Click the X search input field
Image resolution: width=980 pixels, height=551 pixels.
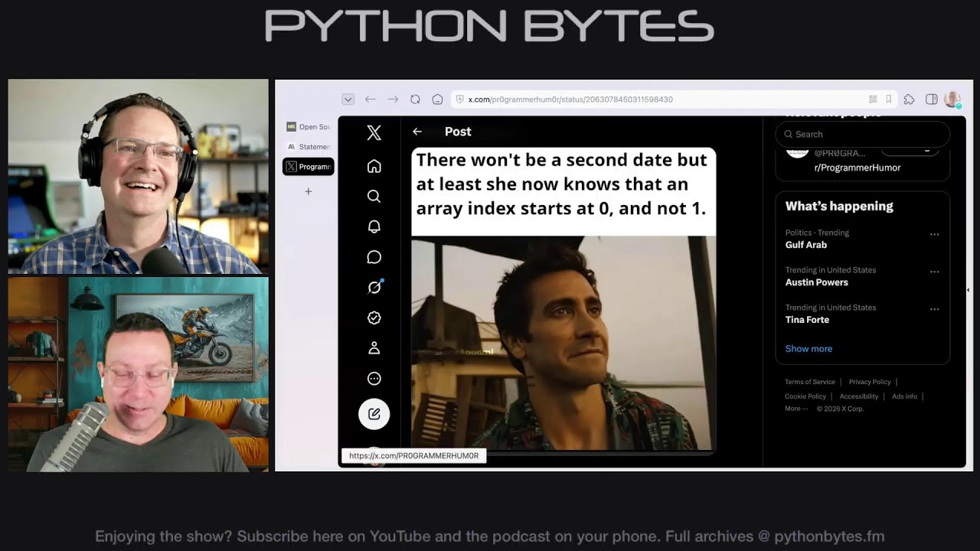[863, 134]
